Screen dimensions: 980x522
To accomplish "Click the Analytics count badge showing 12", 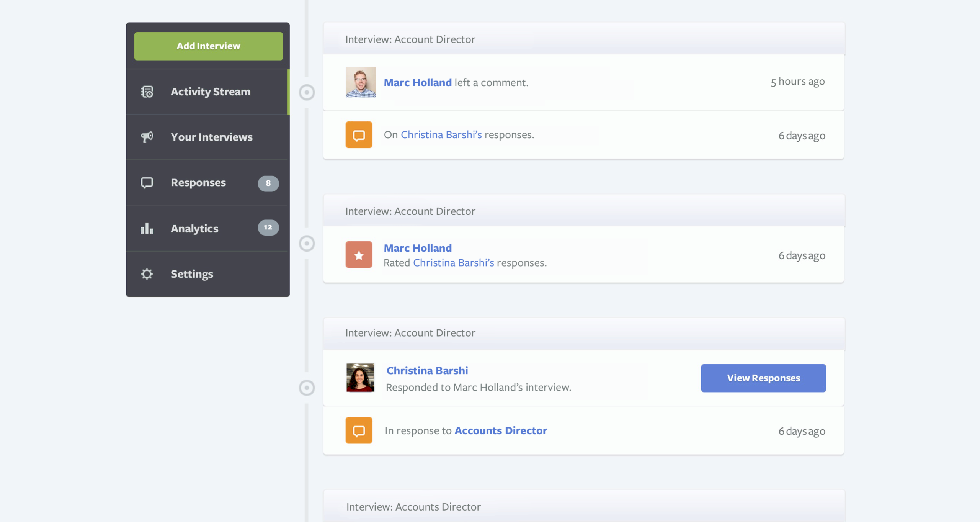I will click(x=268, y=227).
